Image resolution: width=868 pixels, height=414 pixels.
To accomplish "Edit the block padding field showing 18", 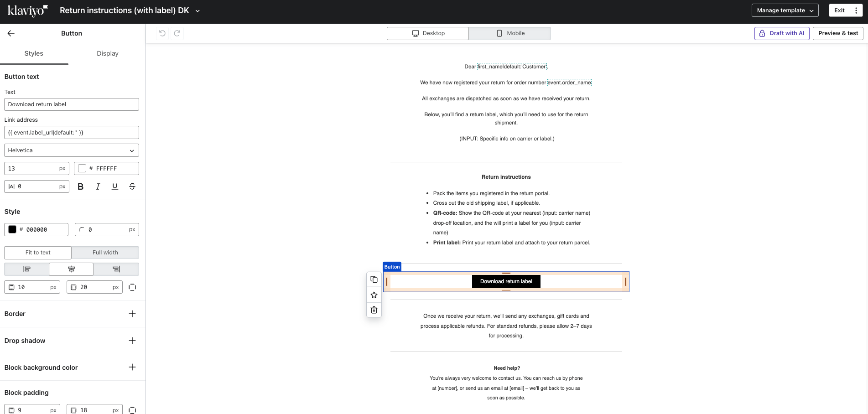I will (x=94, y=410).
